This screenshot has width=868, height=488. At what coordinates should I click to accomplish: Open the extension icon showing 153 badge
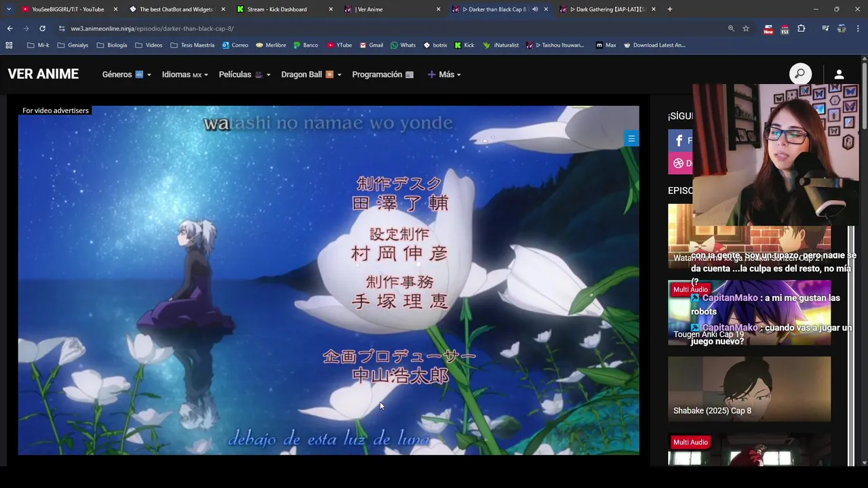click(x=785, y=28)
